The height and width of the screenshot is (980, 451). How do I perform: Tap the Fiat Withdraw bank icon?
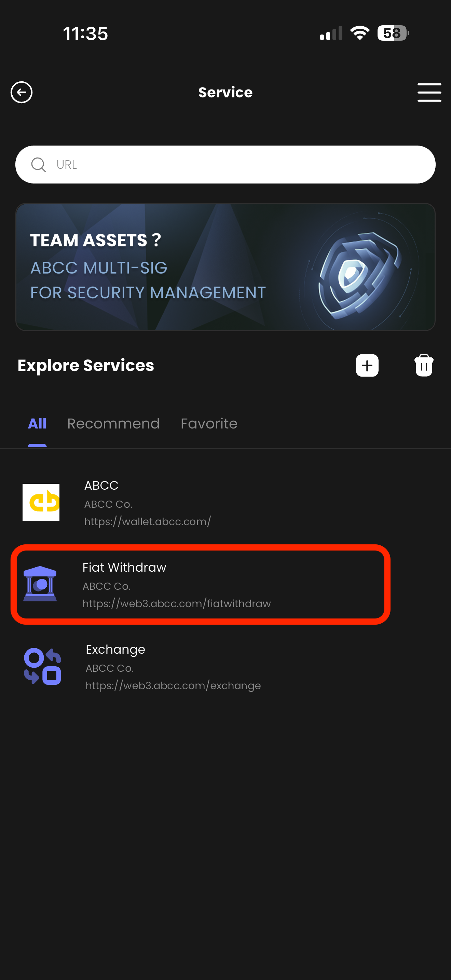(x=40, y=584)
